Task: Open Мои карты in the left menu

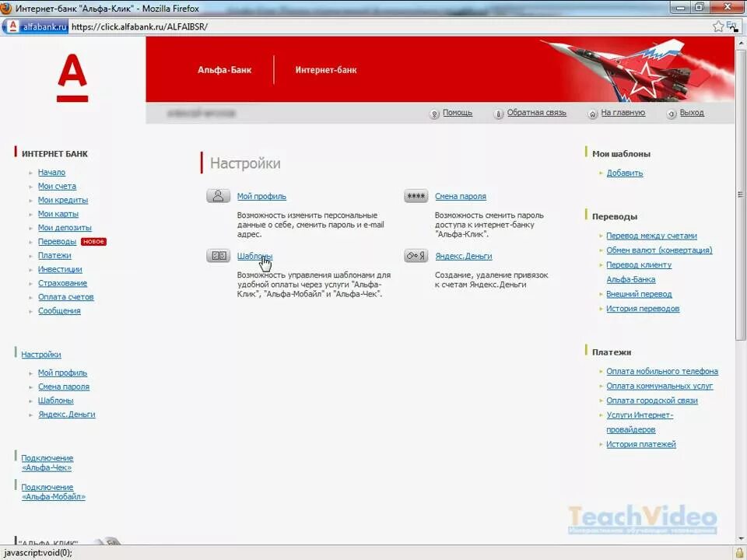Action: coord(58,214)
